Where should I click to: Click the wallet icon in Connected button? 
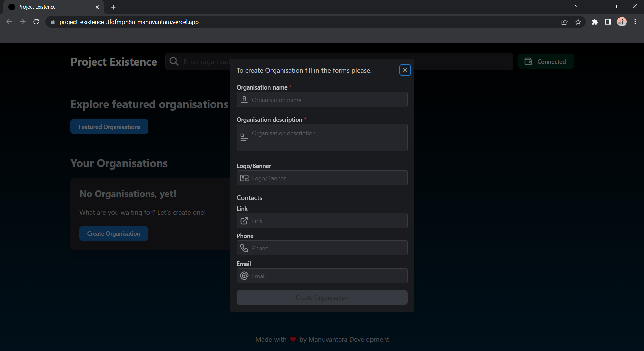(x=528, y=61)
